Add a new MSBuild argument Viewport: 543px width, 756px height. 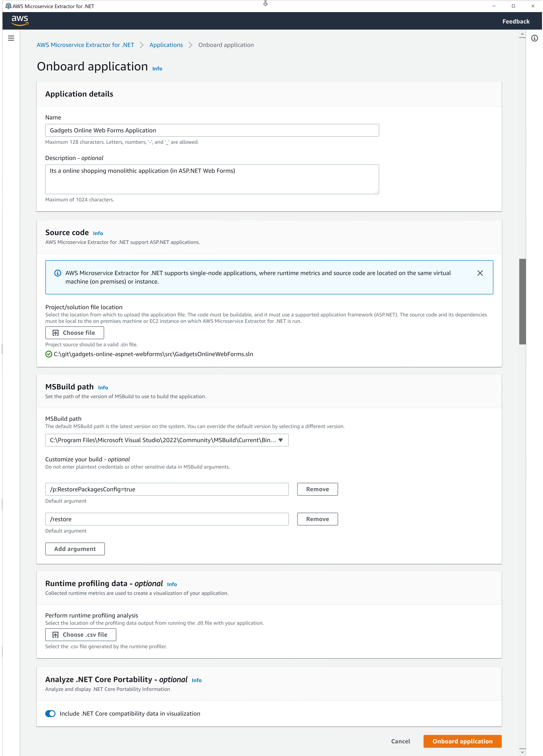(x=75, y=549)
